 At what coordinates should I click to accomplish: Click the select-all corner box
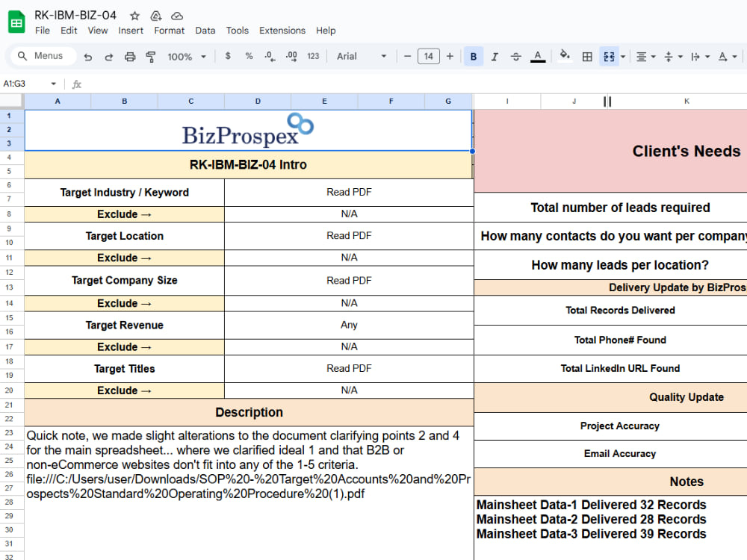coord(11,101)
